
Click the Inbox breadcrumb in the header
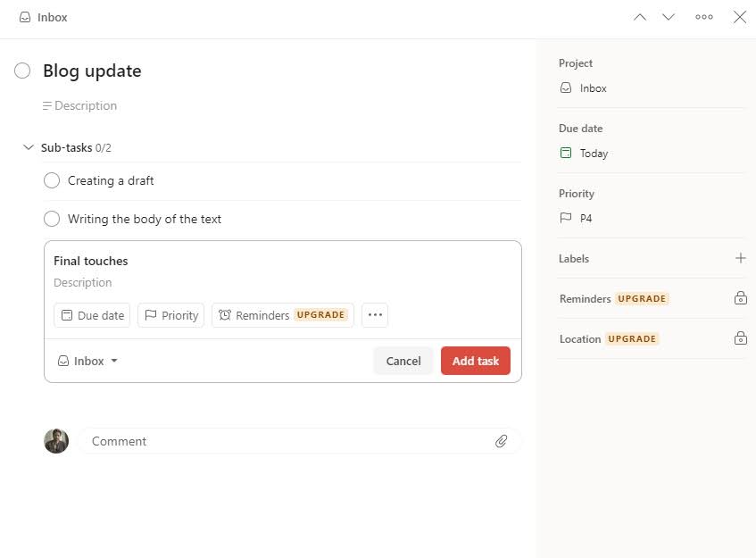(44, 17)
